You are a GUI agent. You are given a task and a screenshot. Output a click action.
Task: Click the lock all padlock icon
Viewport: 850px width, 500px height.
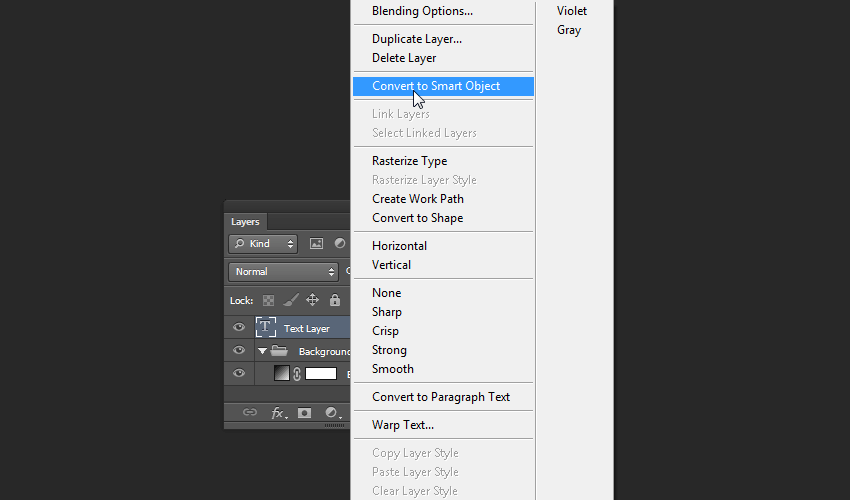pyautogui.click(x=334, y=300)
